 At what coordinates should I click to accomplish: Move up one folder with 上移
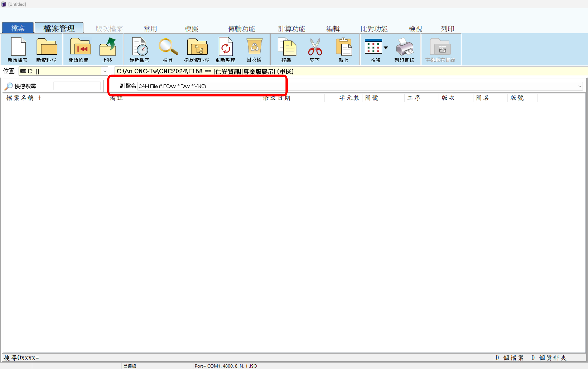(108, 47)
